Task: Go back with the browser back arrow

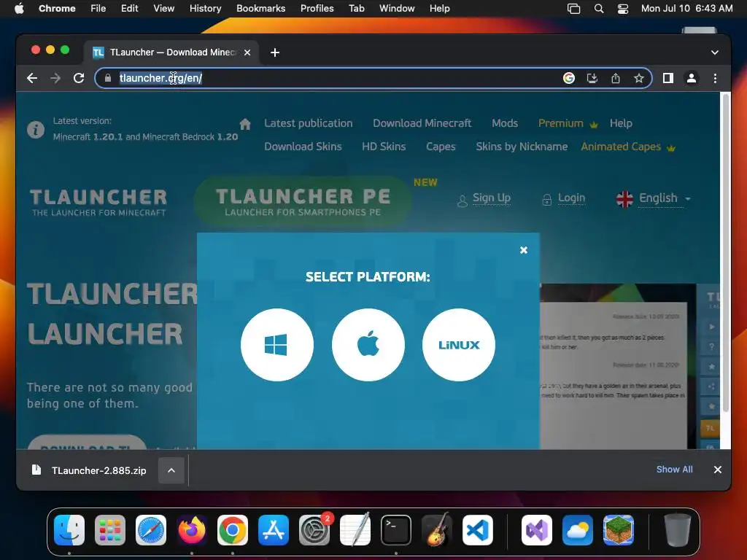Action: click(x=32, y=78)
